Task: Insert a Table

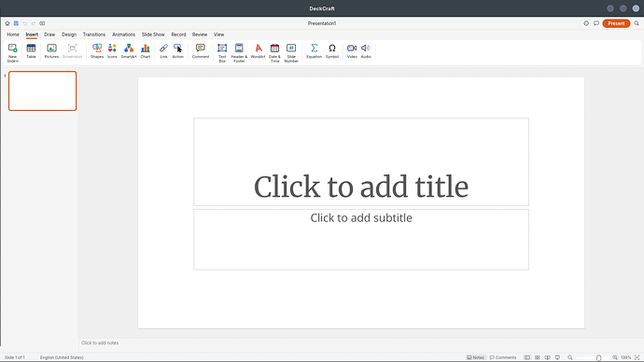Action: click(31, 51)
